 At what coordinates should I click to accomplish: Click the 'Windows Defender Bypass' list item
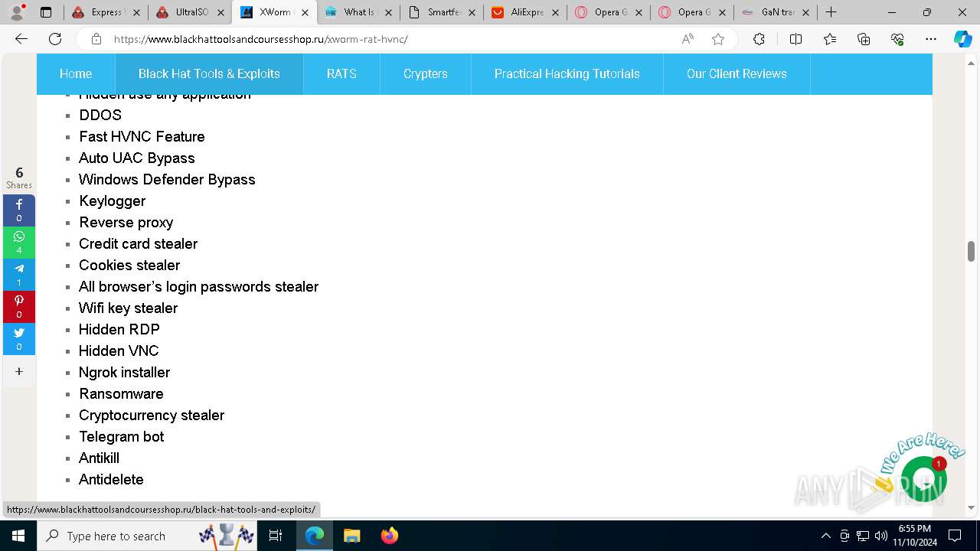(x=167, y=179)
